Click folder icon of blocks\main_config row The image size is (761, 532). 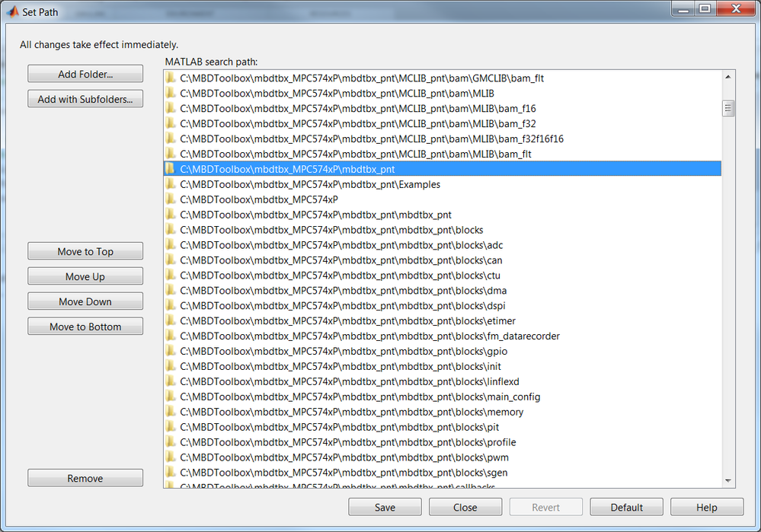pos(170,397)
